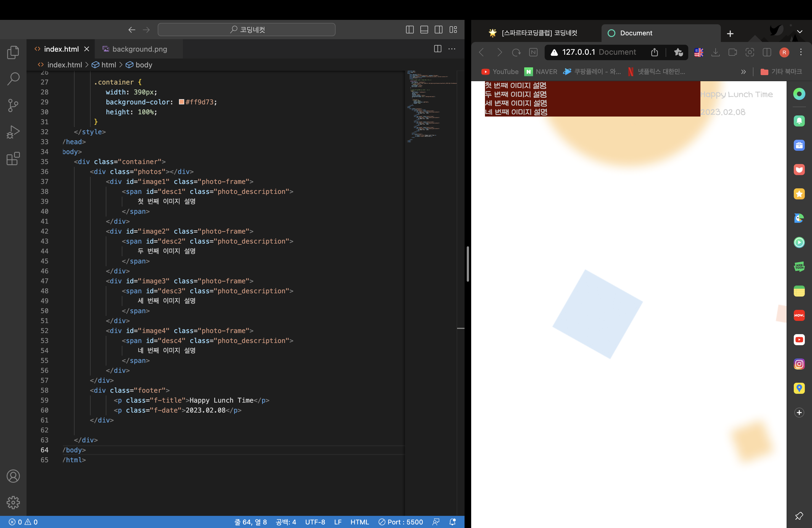The image size is (812, 528).
Task: Reload the browser page
Action: (x=516, y=52)
